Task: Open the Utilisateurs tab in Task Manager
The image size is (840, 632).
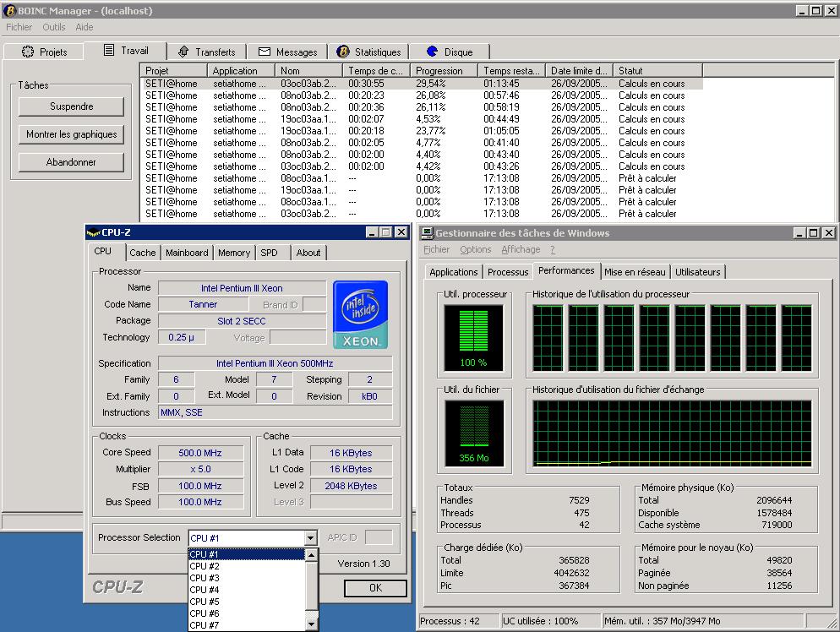Action: coord(697,272)
